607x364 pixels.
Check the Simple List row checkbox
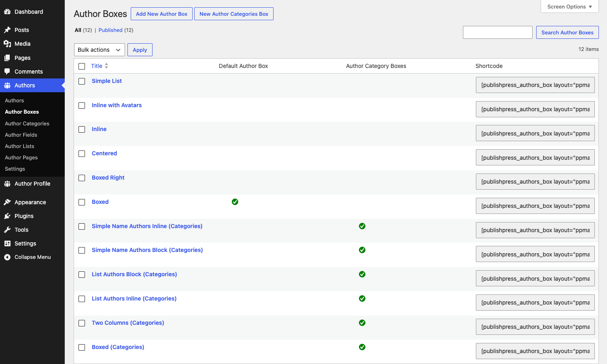tap(82, 81)
